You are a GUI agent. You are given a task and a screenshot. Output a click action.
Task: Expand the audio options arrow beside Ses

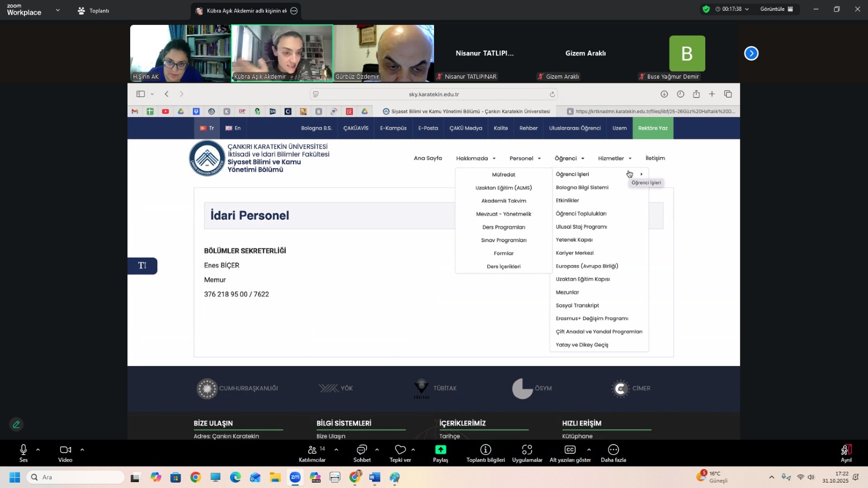pyautogui.click(x=38, y=450)
